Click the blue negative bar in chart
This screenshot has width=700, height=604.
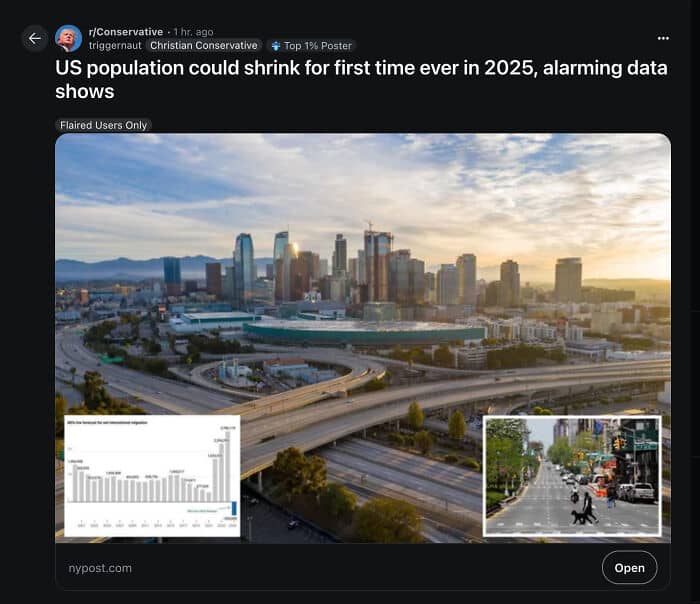tap(233, 508)
